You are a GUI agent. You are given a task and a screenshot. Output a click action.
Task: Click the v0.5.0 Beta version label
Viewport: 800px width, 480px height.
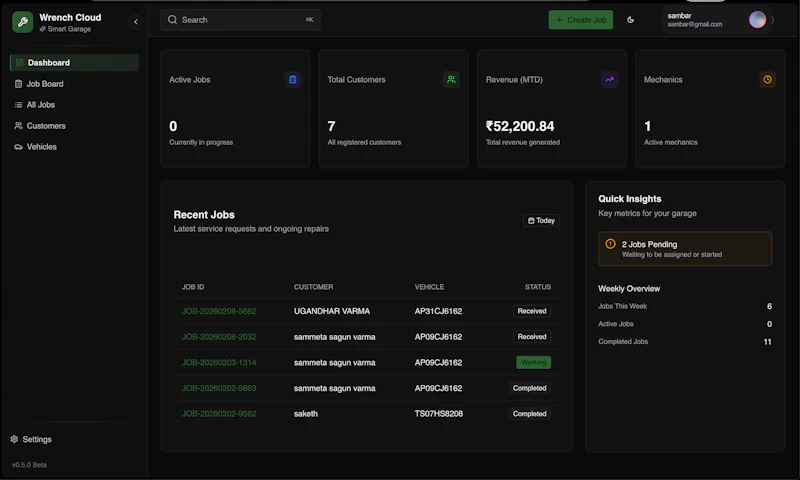[x=30, y=465]
